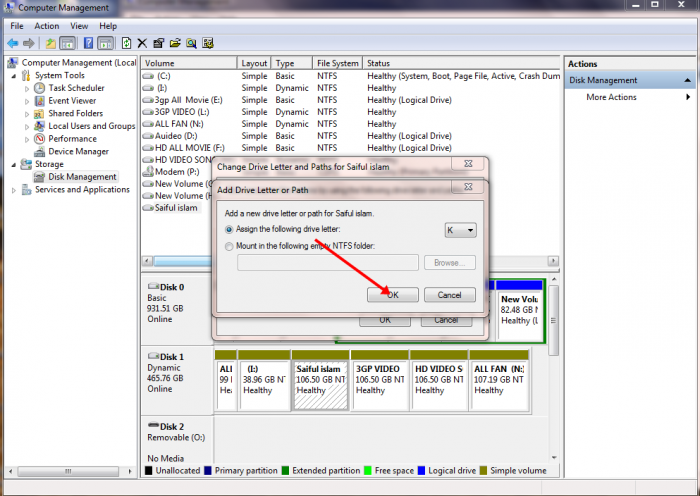Click the Computer Management root icon
Image resolution: width=700 pixels, height=496 pixels.
tap(13, 63)
